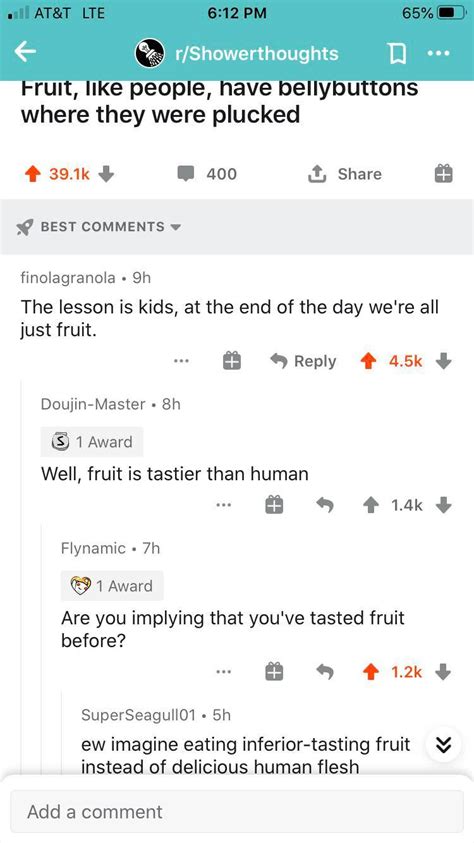Bookmark this post with the save icon

(x=394, y=53)
